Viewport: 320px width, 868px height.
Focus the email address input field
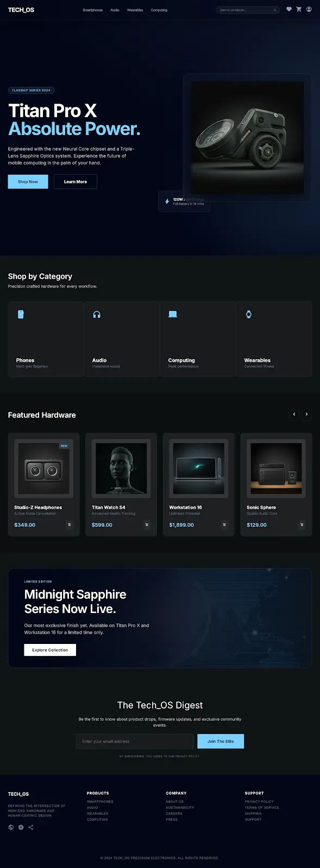(135, 741)
